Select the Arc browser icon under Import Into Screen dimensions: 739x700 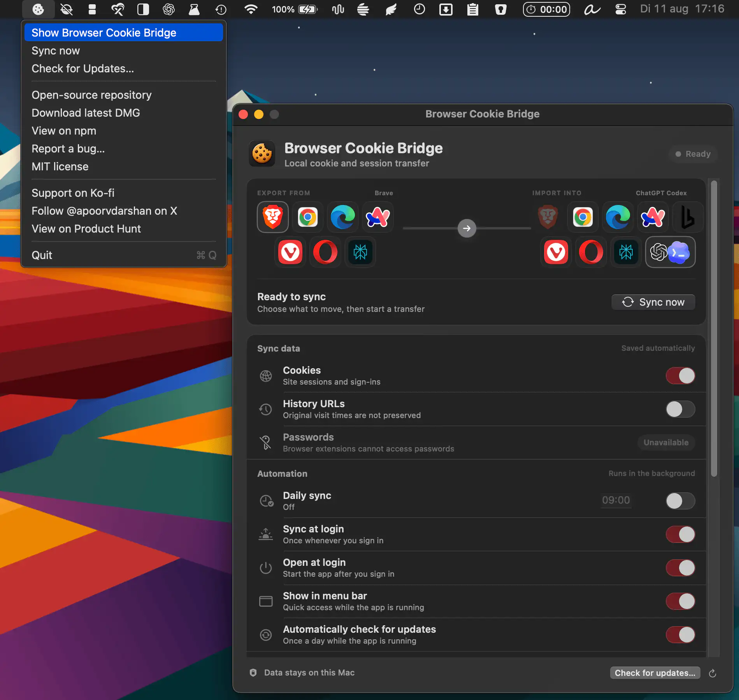pyautogui.click(x=653, y=217)
